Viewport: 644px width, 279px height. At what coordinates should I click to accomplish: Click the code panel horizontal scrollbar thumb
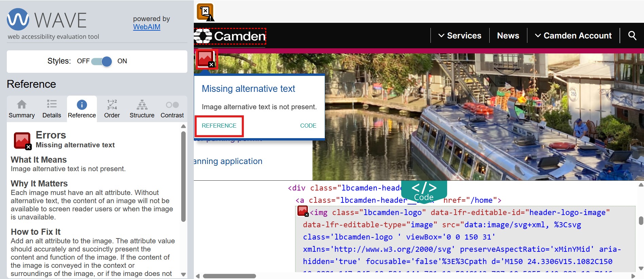(x=230, y=276)
